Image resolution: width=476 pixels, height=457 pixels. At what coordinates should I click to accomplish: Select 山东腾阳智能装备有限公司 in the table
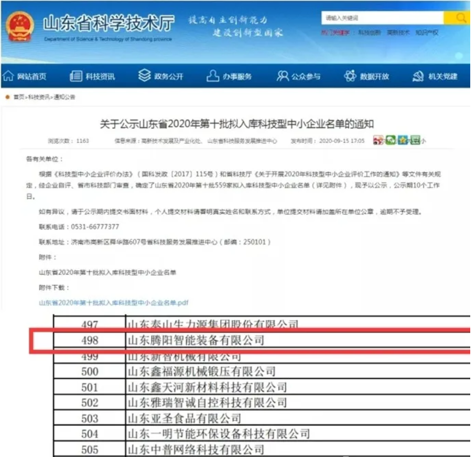[x=196, y=340]
